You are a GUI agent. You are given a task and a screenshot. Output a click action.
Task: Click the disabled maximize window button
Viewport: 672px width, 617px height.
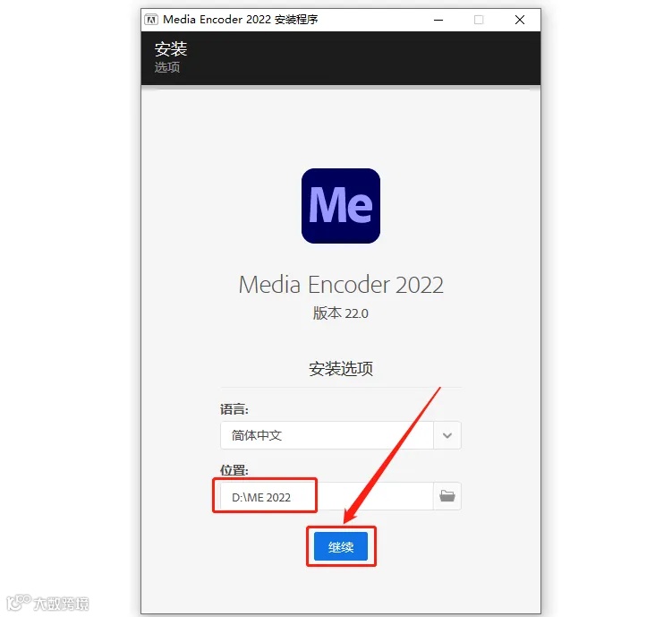pyautogui.click(x=479, y=20)
